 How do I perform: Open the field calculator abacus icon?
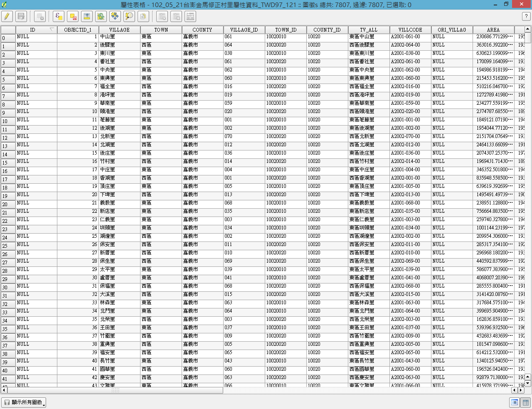[x=190, y=17]
